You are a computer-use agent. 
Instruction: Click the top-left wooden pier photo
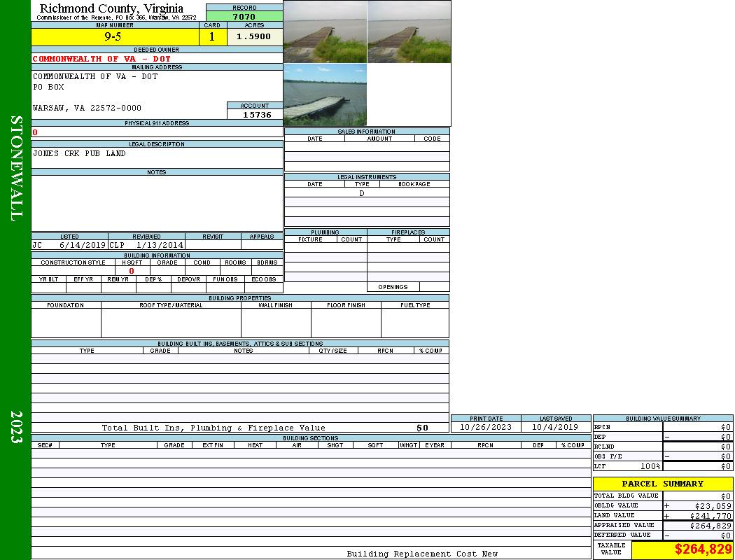[x=325, y=31]
